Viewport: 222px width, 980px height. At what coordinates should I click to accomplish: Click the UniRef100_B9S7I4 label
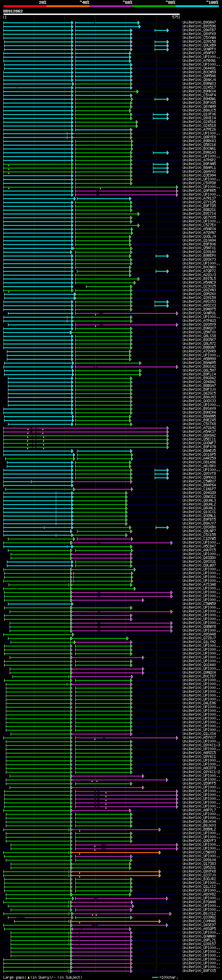[x=199, y=213]
